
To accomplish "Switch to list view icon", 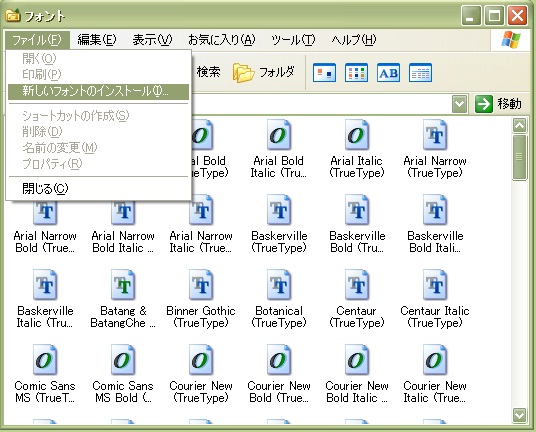I will (x=356, y=72).
